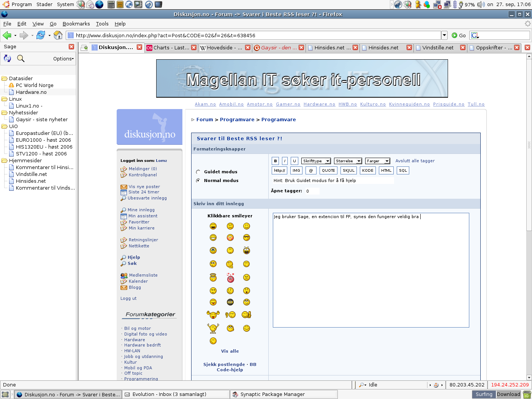Open a new tab with tab-bar icon
532x399 pixels.
click(x=84, y=47)
